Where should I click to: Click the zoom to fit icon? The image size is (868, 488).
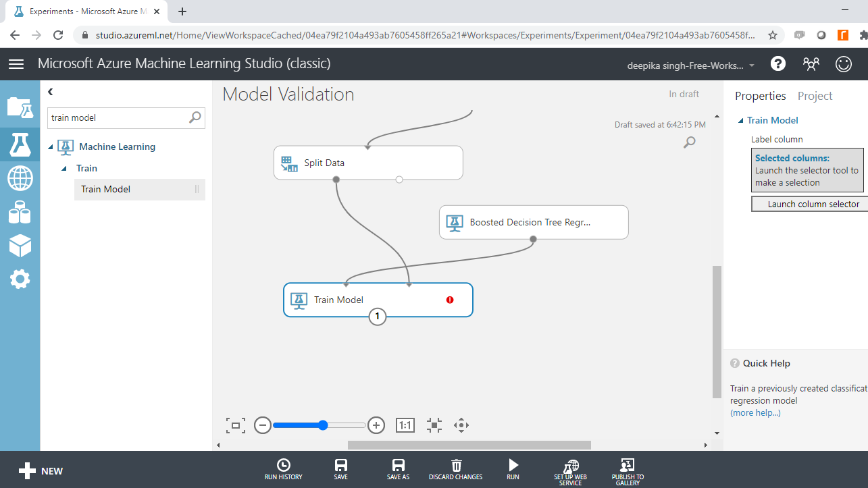pyautogui.click(x=236, y=425)
